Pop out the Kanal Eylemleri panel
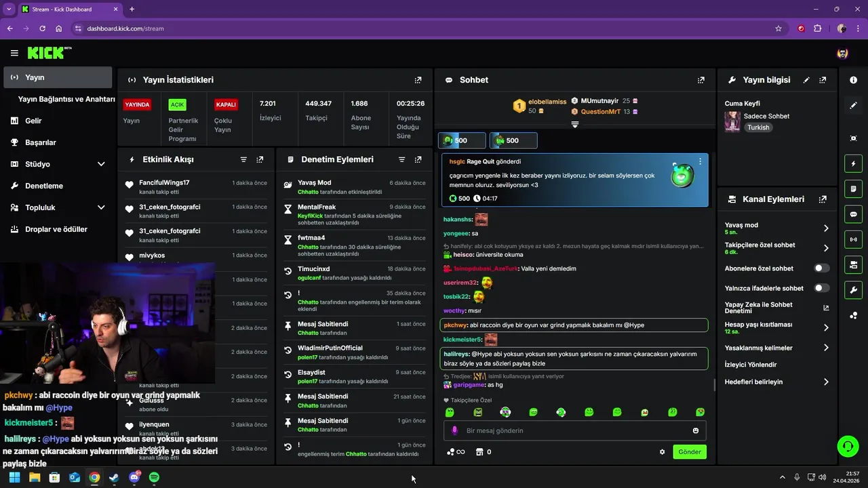This screenshot has height=488, width=868. pyautogui.click(x=823, y=199)
